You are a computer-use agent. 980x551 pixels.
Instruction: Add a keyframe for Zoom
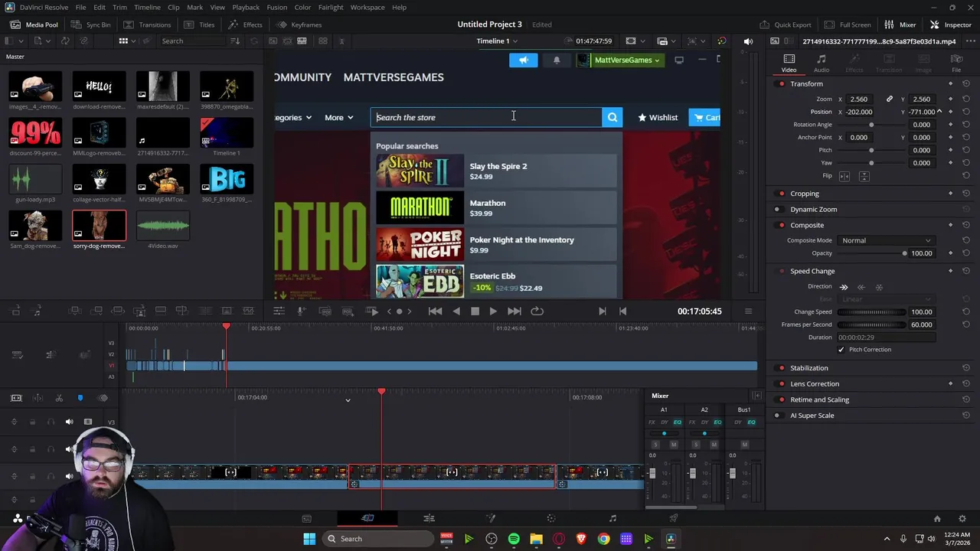pos(950,99)
